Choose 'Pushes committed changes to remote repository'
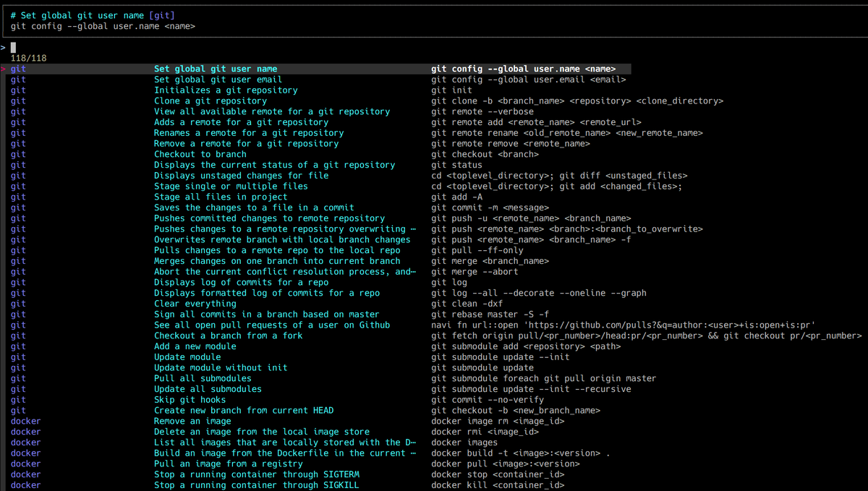Viewport: 868px width, 491px height. tap(269, 218)
